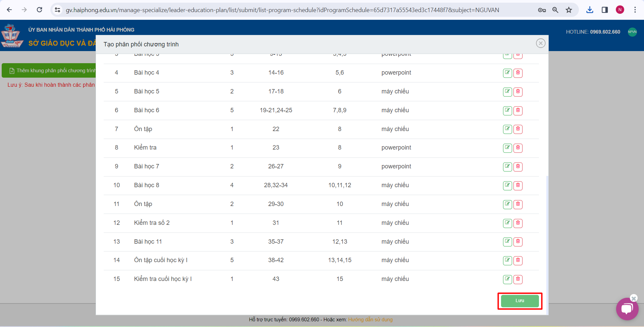Viewport: 644px width, 327px height.
Task: Edit the Bài học 6 row
Action: pyautogui.click(x=507, y=111)
